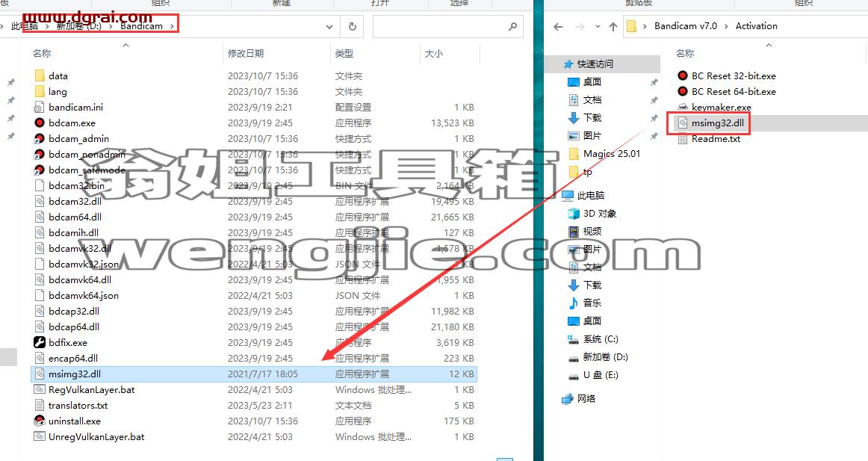Screen dimensions: 868x461
Task: Select the bandicam.ini file icon
Action: 40,108
